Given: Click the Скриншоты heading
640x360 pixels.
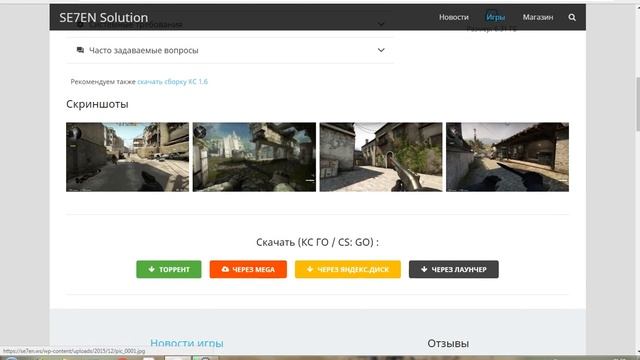Looking at the screenshot, I should 97,104.
